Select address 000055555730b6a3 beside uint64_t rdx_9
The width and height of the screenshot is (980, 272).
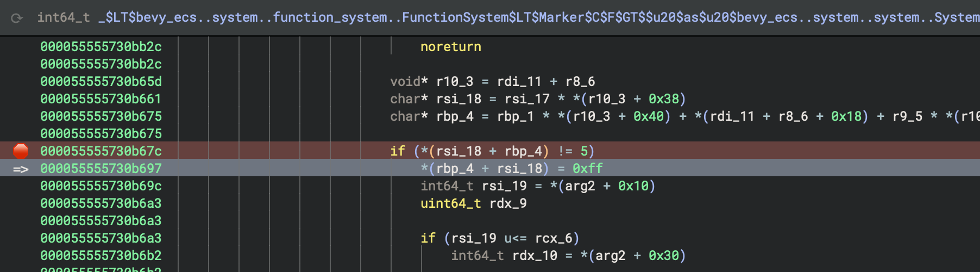101,203
